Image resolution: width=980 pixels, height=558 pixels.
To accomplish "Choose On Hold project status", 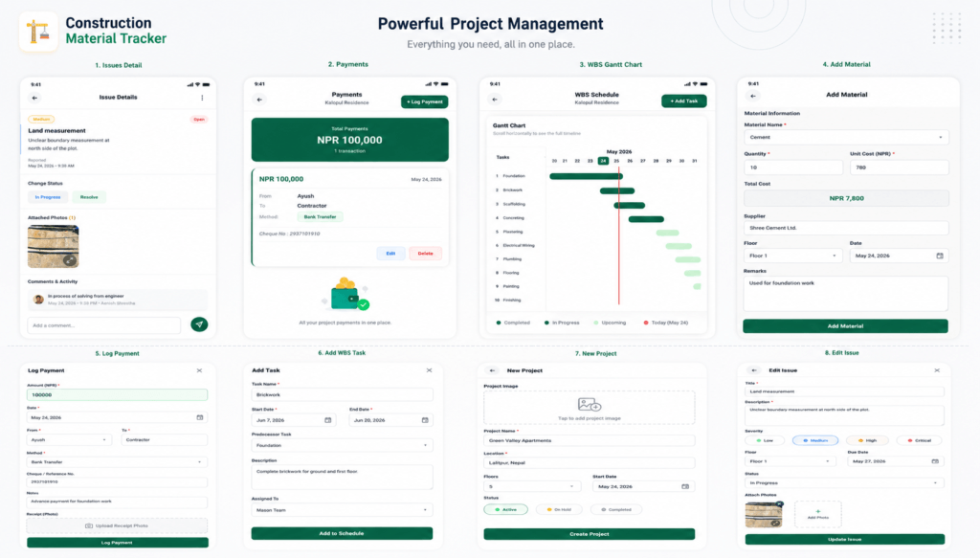I will (x=559, y=509).
